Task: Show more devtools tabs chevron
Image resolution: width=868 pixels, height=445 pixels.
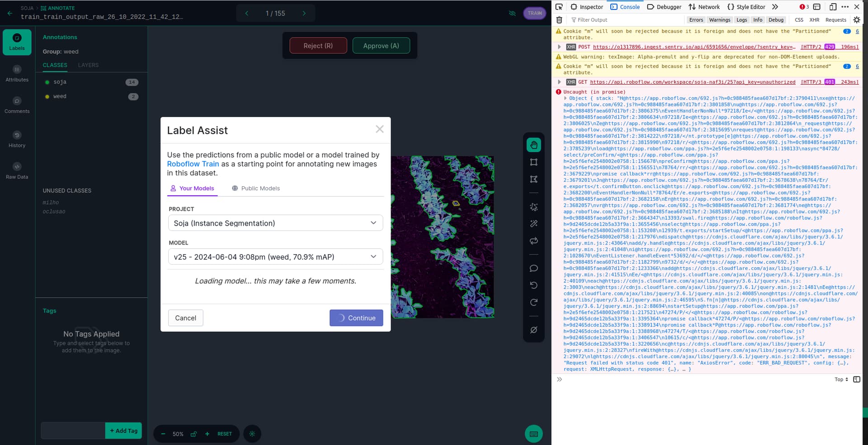Action: pyautogui.click(x=775, y=7)
